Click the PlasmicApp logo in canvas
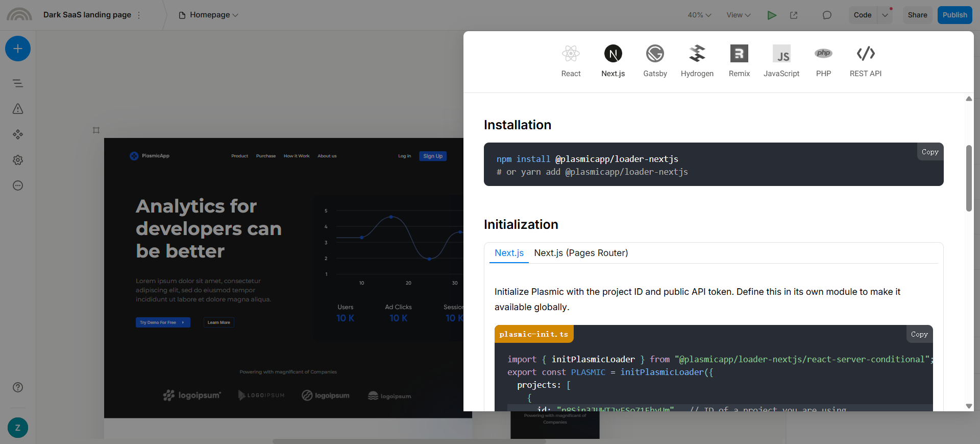The width and height of the screenshot is (980, 444). [150, 156]
